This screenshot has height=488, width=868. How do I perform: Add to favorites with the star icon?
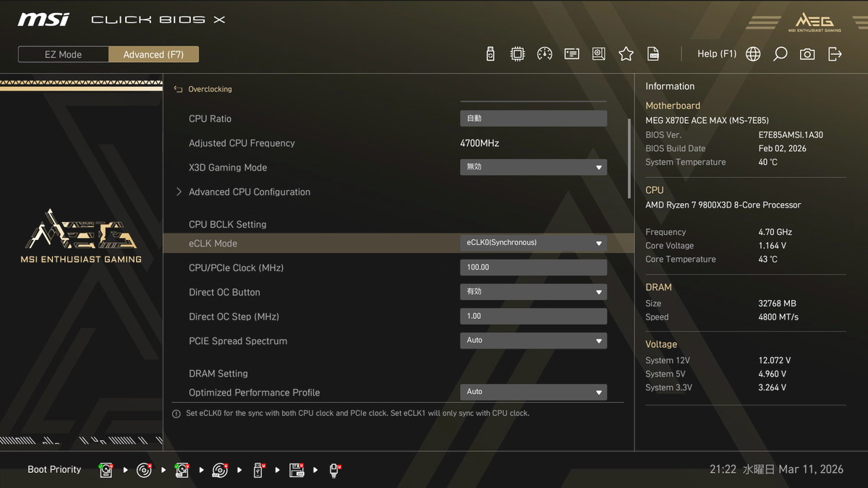coord(626,54)
